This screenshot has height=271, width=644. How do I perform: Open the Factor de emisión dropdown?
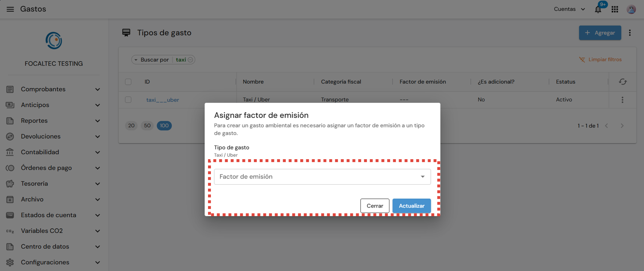pos(322,177)
